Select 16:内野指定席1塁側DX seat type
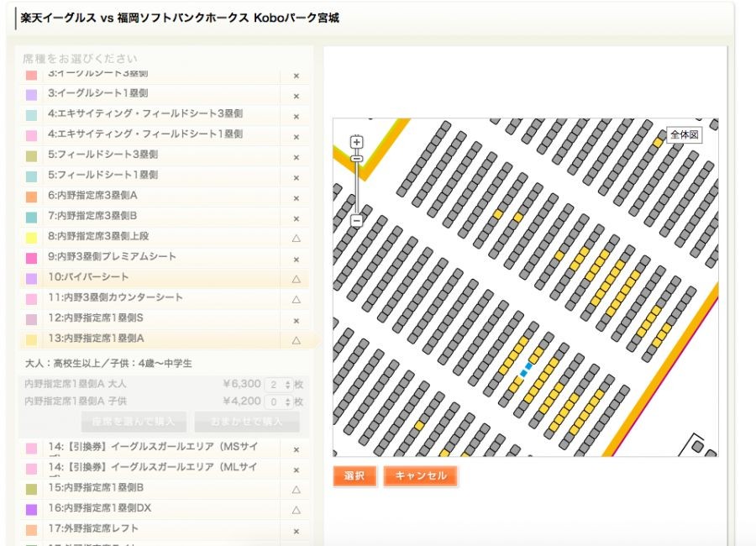This screenshot has height=546, width=756. tap(165, 508)
